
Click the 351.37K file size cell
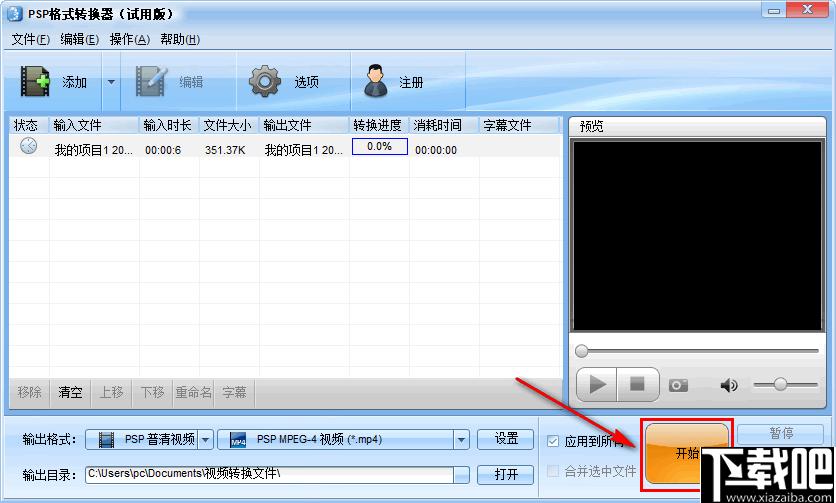[225, 150]
